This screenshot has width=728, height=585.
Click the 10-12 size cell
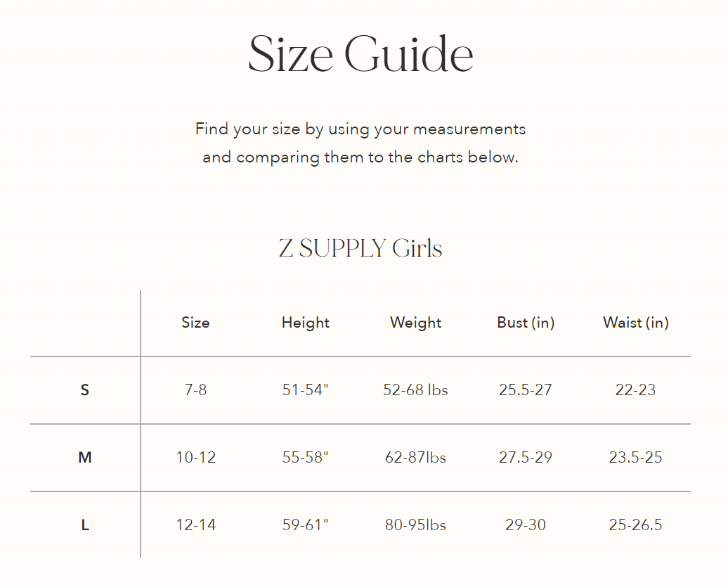tap(195, 457)
